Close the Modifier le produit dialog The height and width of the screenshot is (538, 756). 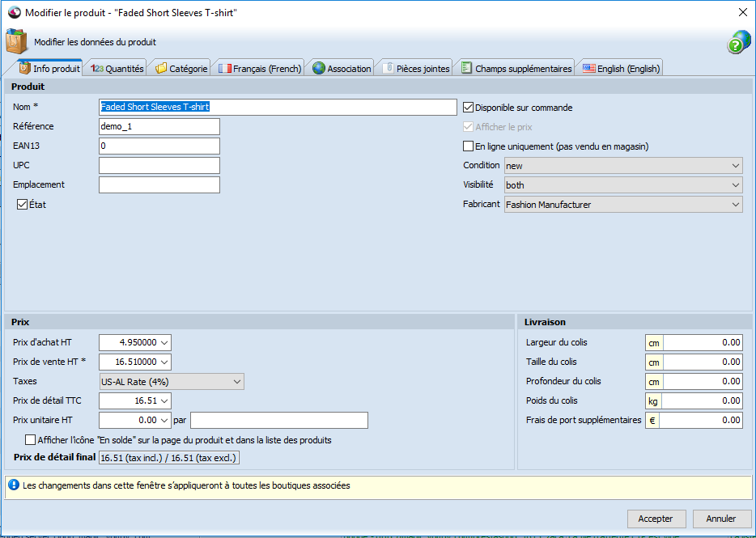tap(743, 12)
